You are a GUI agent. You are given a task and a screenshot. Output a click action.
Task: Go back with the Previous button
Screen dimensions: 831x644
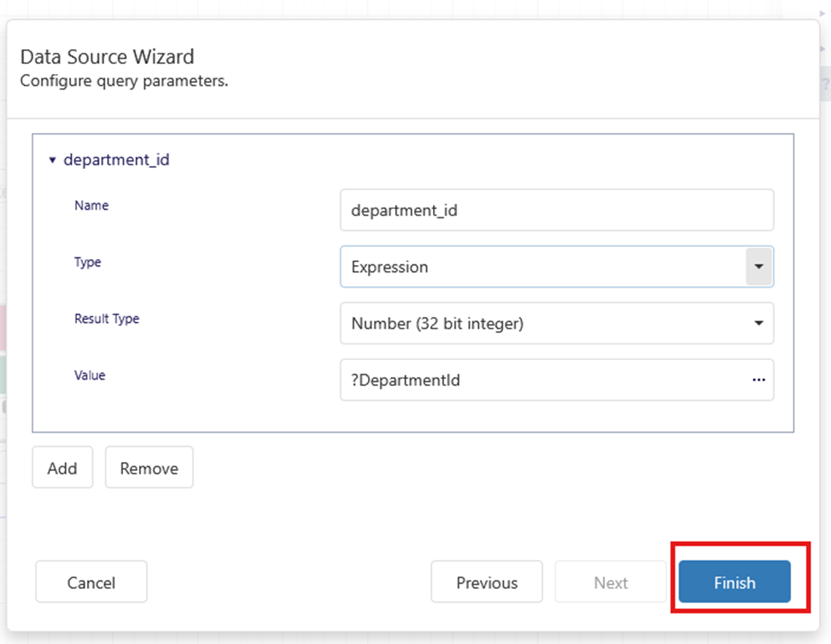[487, 582]
